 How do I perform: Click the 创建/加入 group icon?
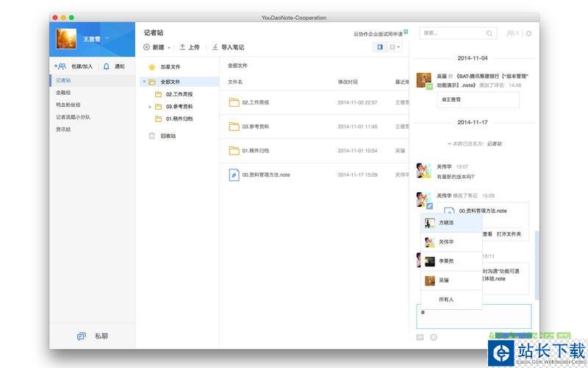[60, 66]
